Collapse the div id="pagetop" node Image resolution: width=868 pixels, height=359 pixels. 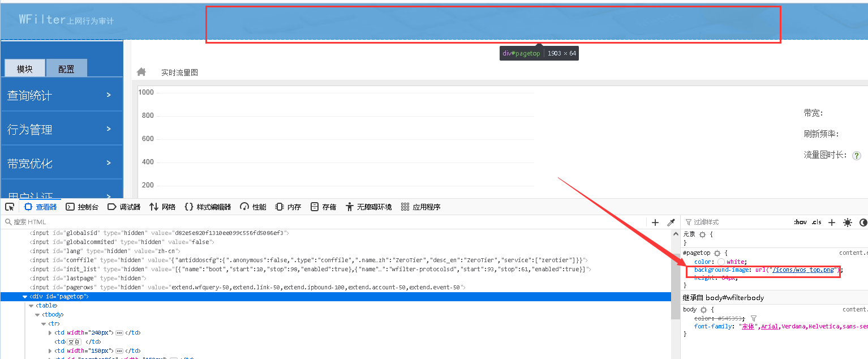(24, 297)
